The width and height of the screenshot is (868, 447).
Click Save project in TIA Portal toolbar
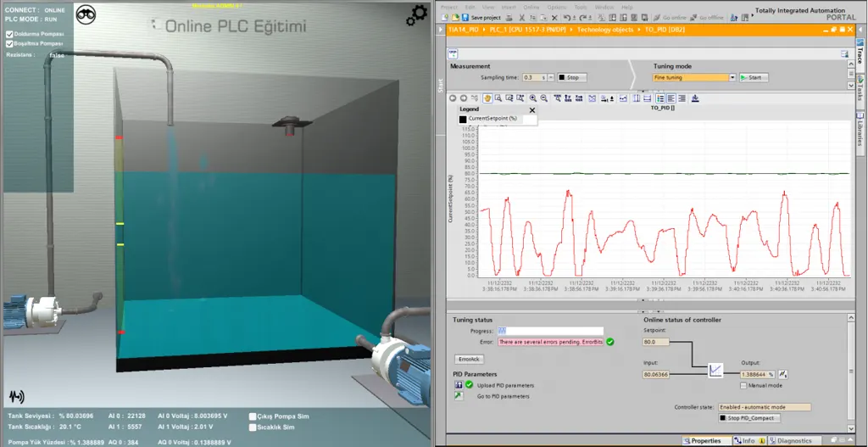[481, 18]
